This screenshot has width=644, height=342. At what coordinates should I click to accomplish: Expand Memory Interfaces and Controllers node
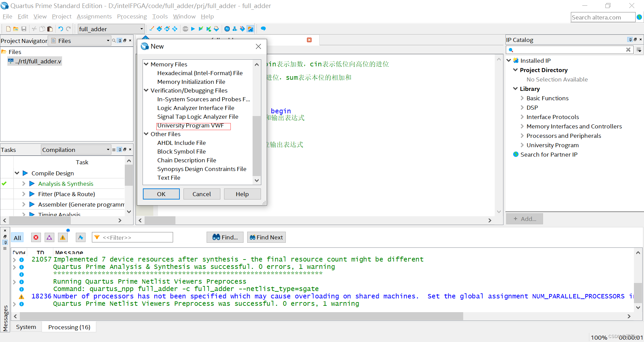[x=522, y=126]
